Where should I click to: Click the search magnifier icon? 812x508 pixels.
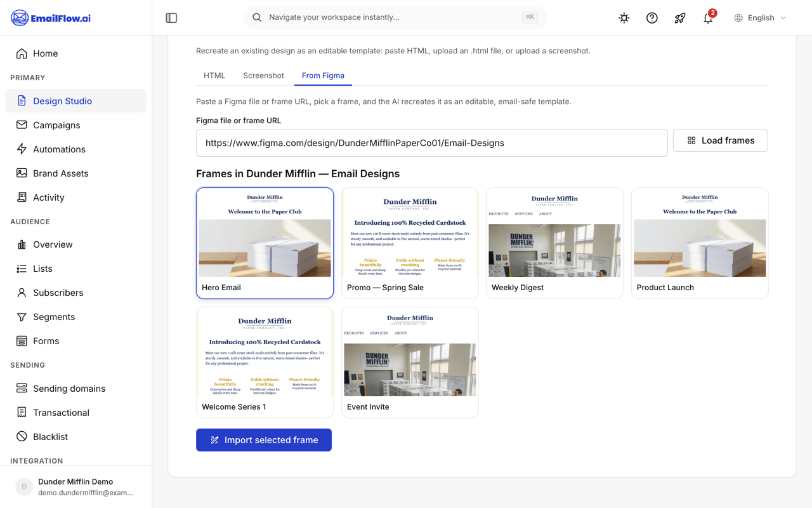257,18
